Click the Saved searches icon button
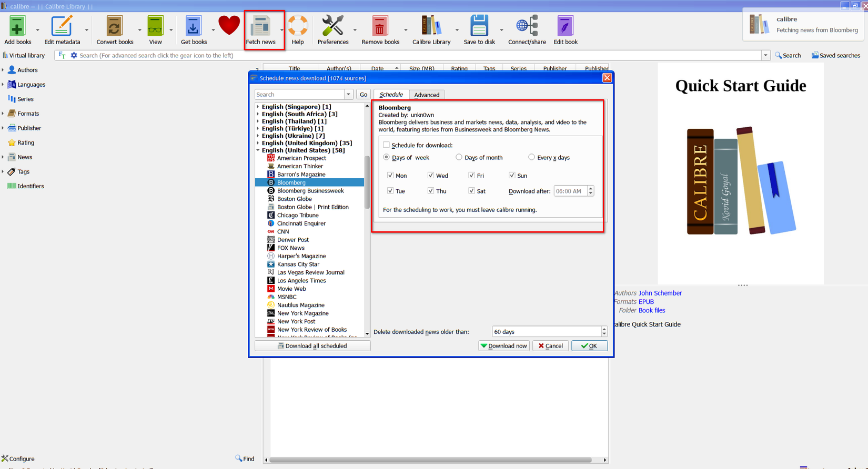Image resolution: width=868 pixels, height=469 pixels. [x=835, y=55]
